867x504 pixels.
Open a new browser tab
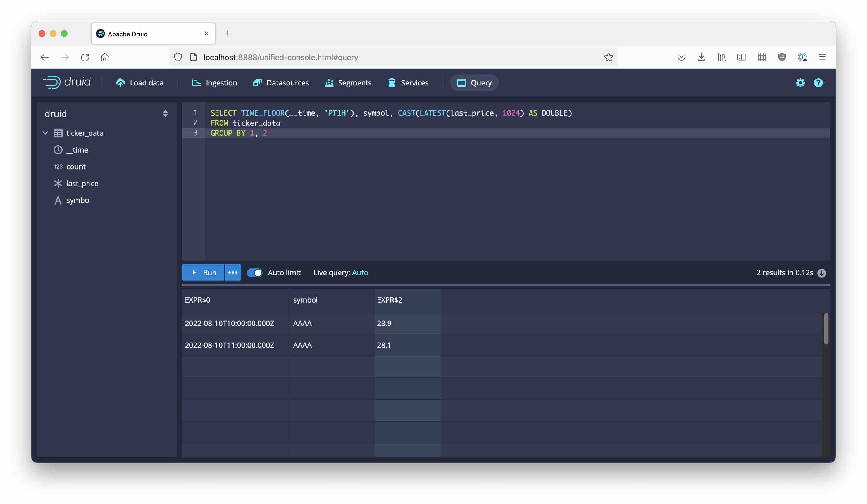tap(227, 33)
